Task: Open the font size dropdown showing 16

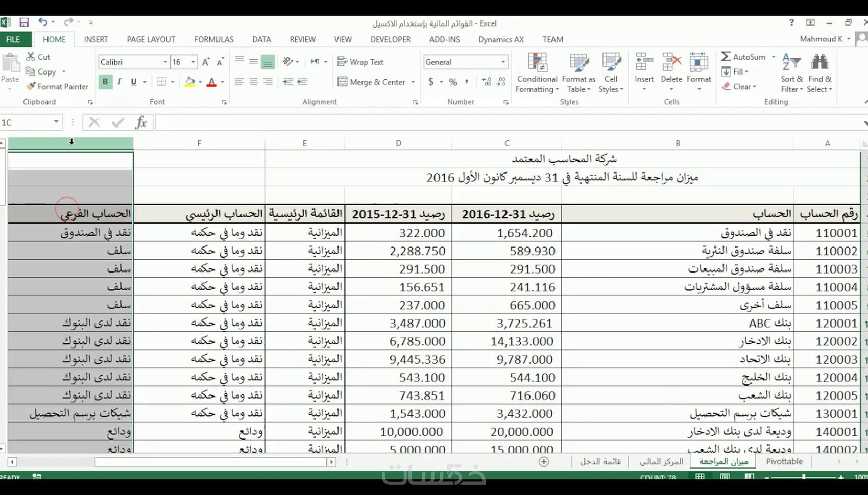Action: pos(193,62)
